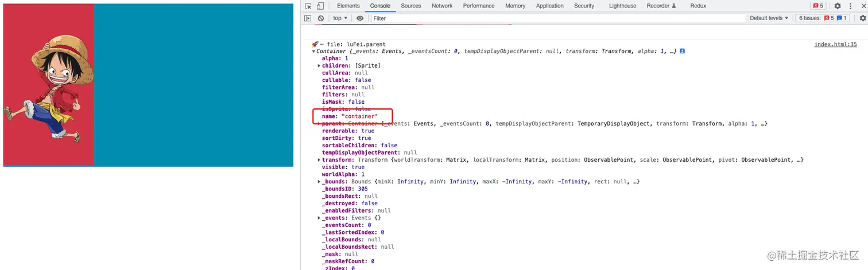Image resolution: width=868 pixels, height=270 pixels.
Task: Open the Performance tab
Action: tap(479, 6)
